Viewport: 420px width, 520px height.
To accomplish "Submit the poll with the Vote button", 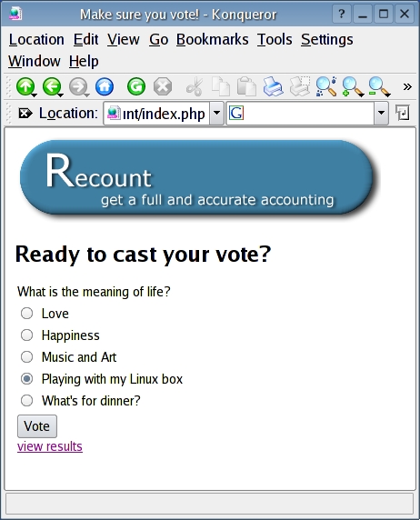I will (37, 426).
